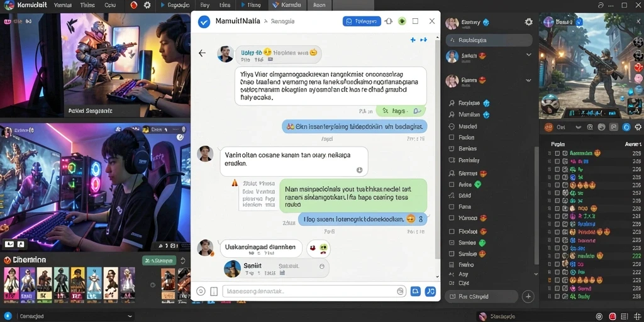Open the Gsmny profile avatar

point(452,23)
